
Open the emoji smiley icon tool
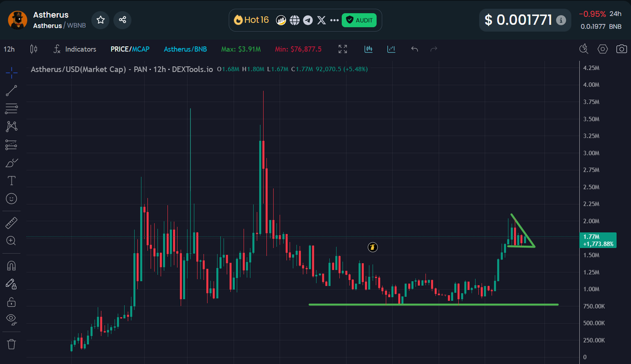click(12, 199)
